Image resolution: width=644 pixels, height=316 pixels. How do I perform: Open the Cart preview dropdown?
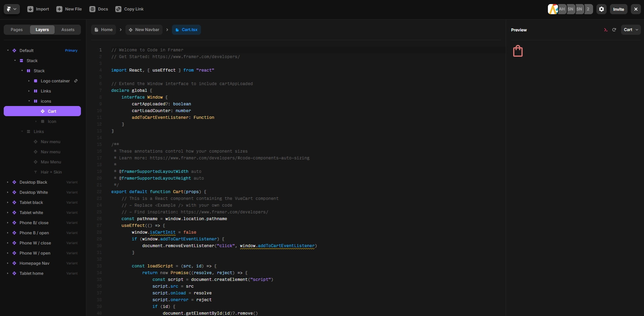(631, 30)
